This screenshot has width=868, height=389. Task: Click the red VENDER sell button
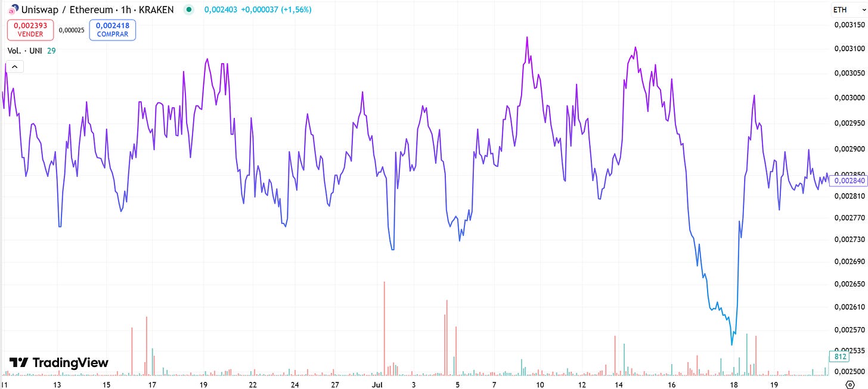30,30
